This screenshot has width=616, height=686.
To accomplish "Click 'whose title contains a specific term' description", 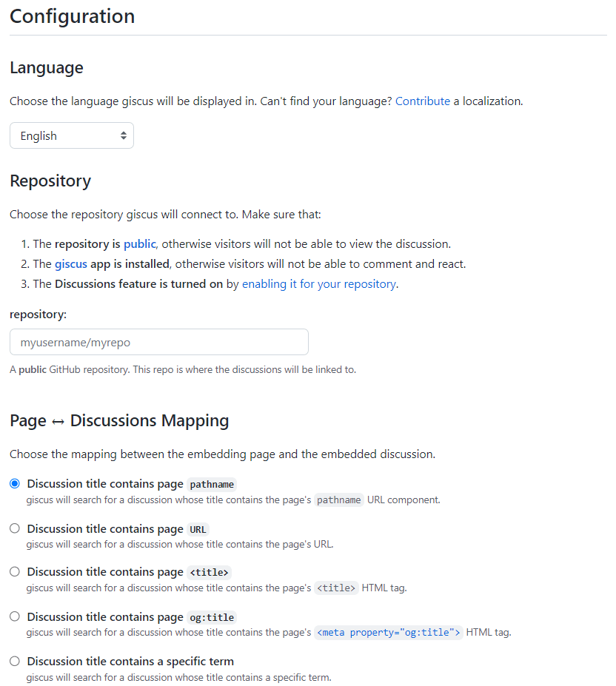I will coord(178,677).
